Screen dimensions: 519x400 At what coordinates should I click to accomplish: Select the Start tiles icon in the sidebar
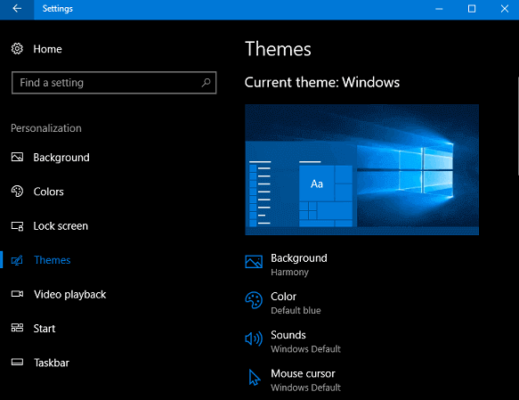point(17,328)
